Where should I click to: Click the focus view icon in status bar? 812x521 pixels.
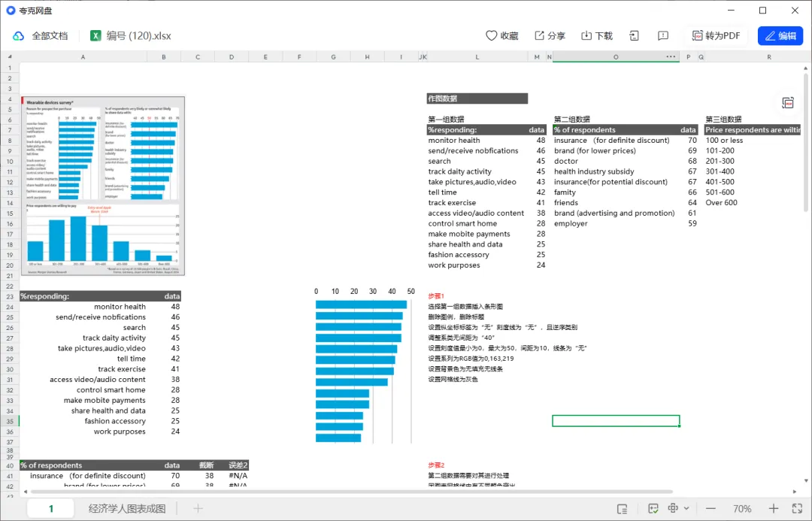click(x=673, y=508)
